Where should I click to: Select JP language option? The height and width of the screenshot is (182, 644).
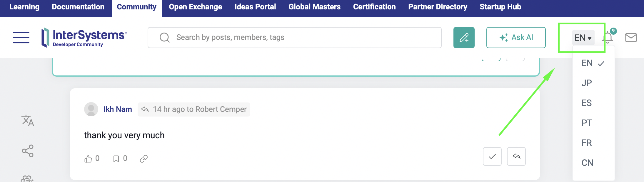click(587, 83)
